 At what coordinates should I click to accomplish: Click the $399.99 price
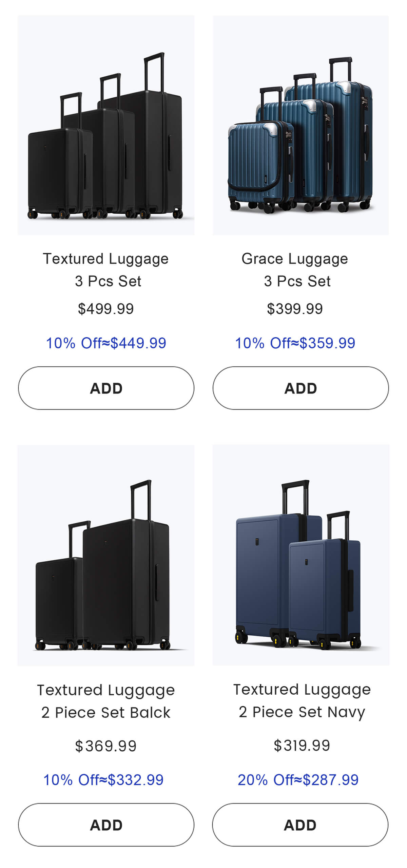tap(295, 309)
